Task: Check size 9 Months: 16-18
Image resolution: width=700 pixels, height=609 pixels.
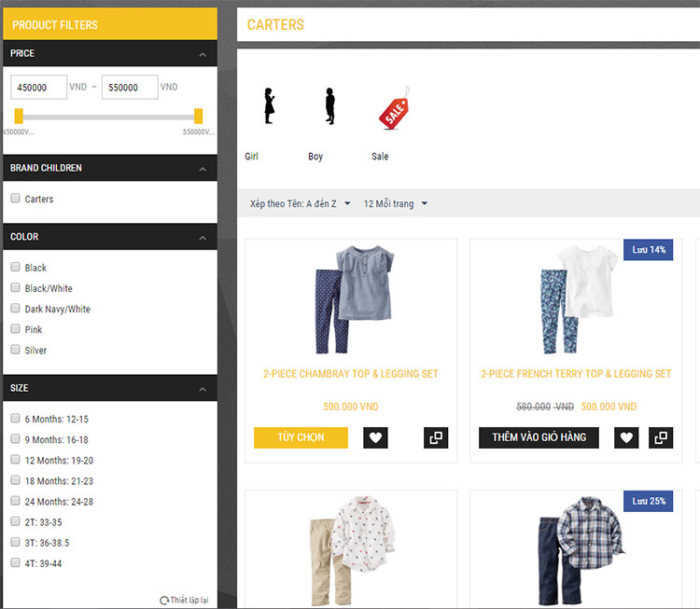Action: click(15, 438)
